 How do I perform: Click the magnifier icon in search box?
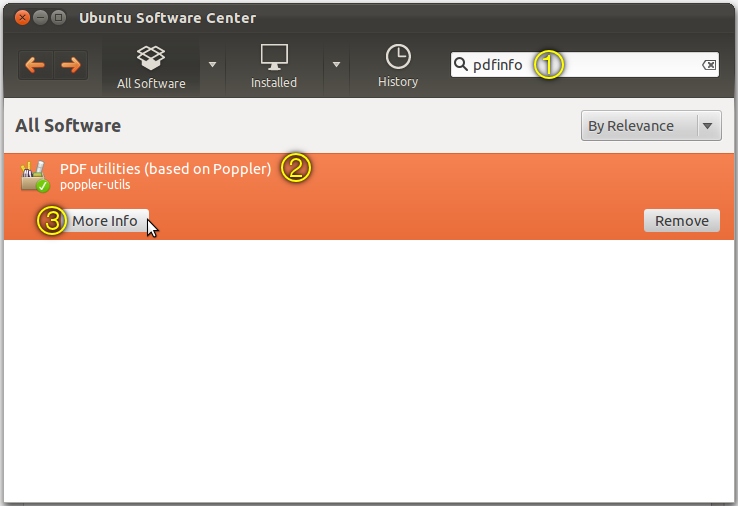[x=461, y=64]
